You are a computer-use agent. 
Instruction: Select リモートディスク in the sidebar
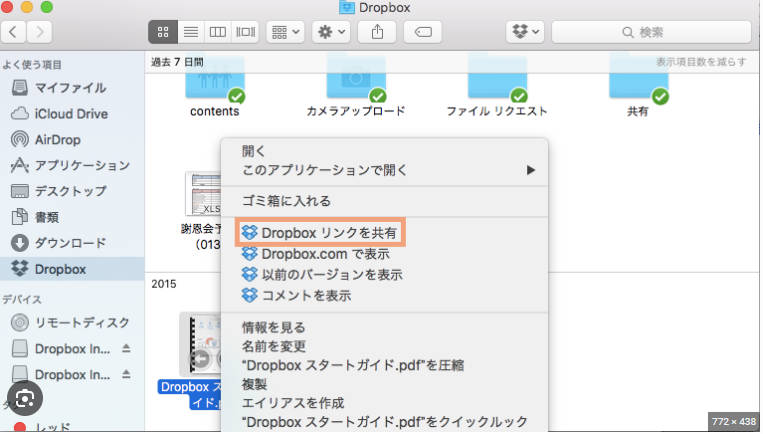coord(71,323)
